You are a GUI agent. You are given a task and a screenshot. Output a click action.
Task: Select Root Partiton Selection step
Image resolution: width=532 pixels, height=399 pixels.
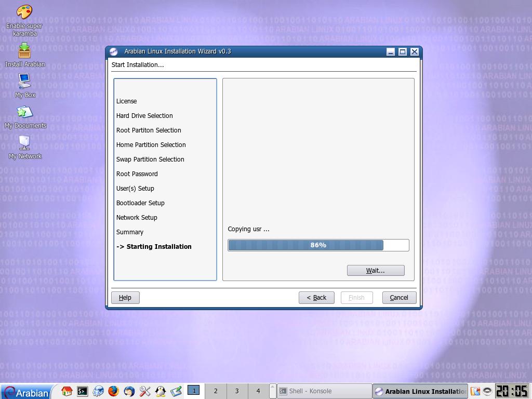149,130
